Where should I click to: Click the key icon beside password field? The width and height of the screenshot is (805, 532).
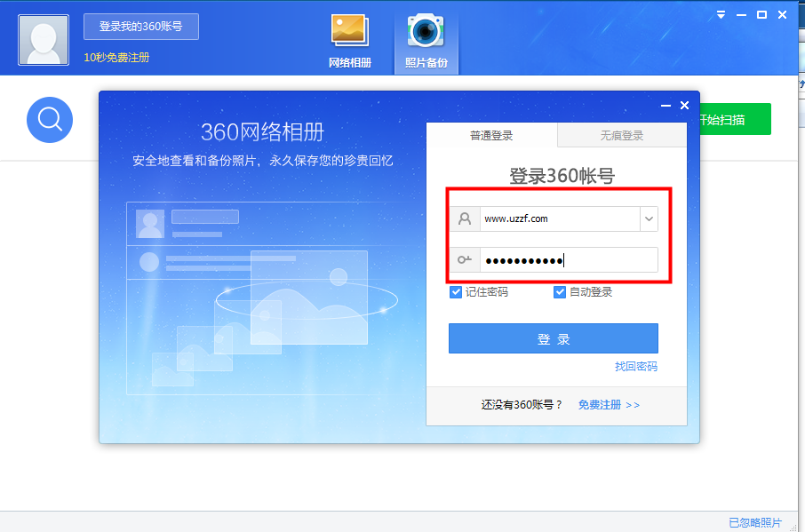click(x=465, y=259)
